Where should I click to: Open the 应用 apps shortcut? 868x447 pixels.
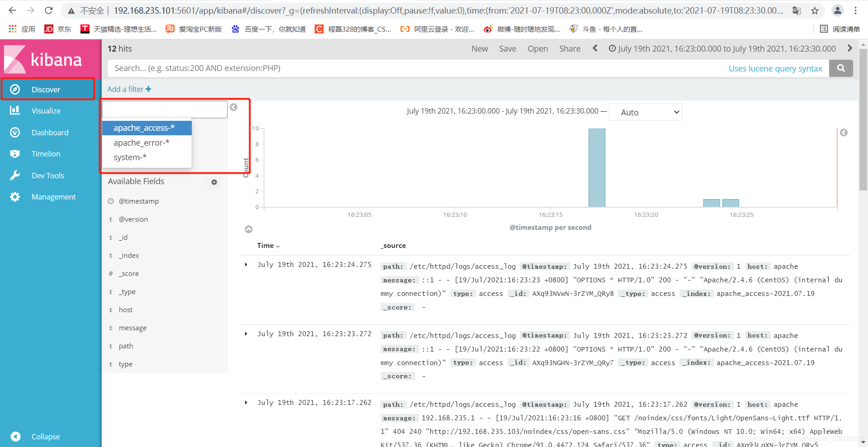(22, 29)
